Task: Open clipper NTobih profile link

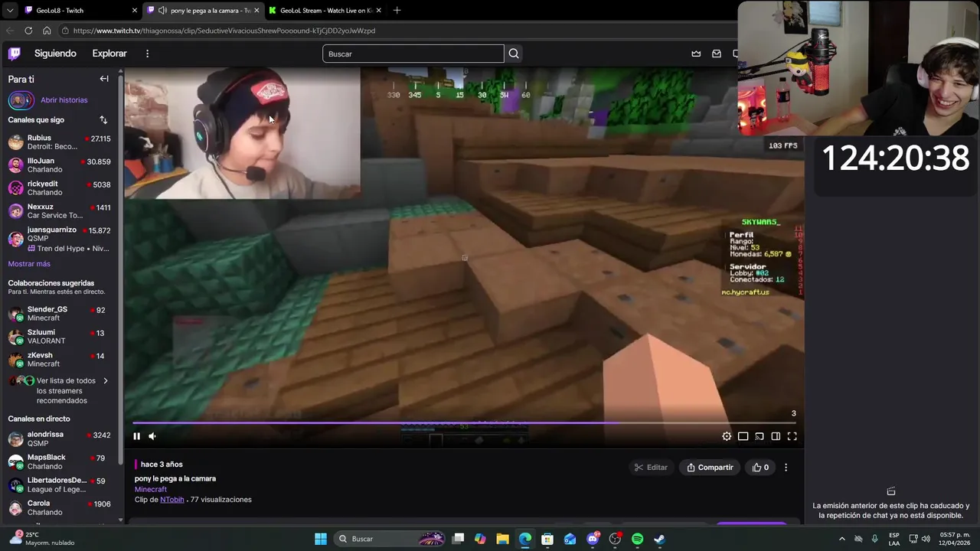Action: pos(172,500)
